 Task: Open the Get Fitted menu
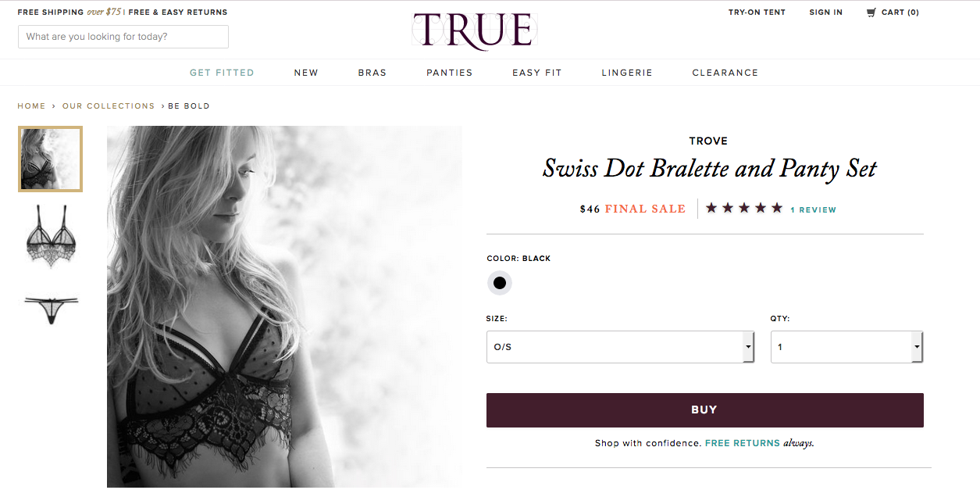[222, 73]
